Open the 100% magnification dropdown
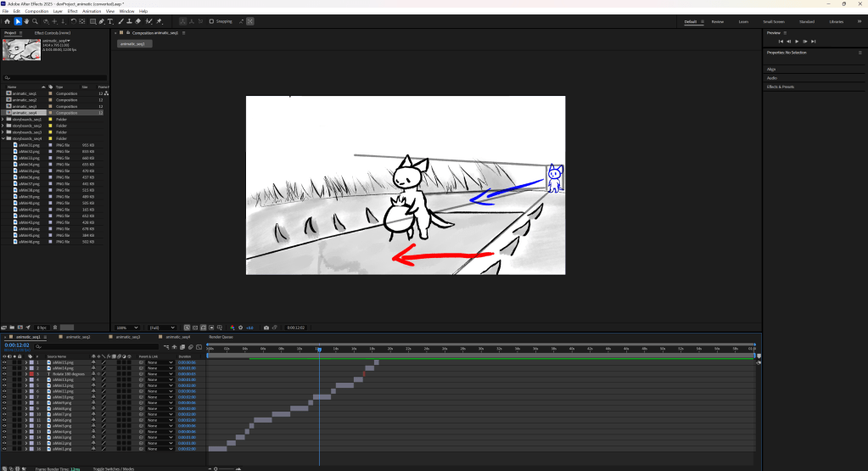 click(127, 328)
